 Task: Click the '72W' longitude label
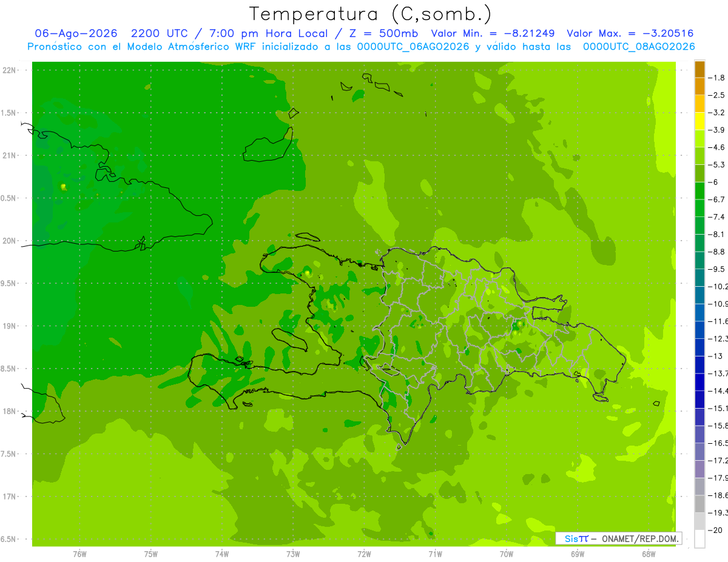click(364, 554)
